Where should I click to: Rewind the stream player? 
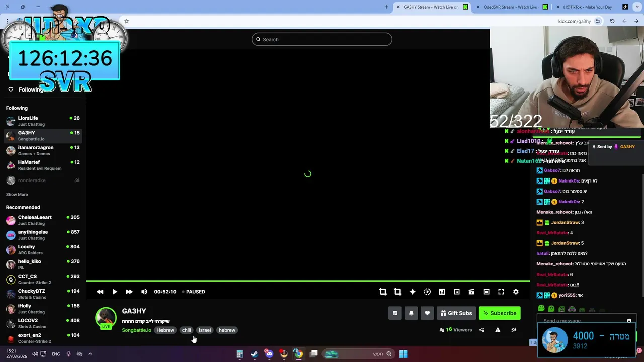tap(100, 292)
